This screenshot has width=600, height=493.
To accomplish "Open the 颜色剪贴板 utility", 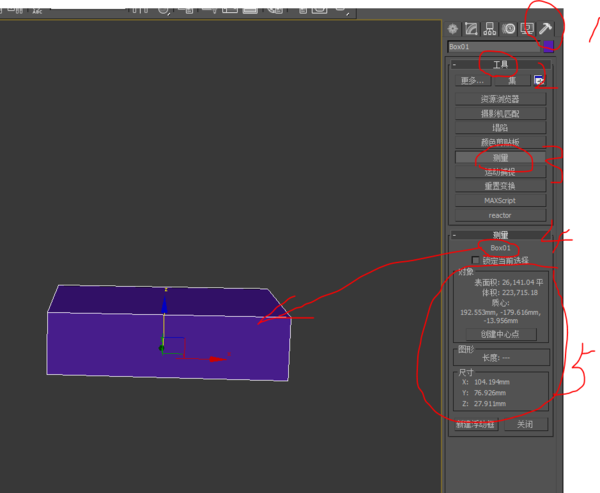I will pyautogui.click(x=501, y=142).
